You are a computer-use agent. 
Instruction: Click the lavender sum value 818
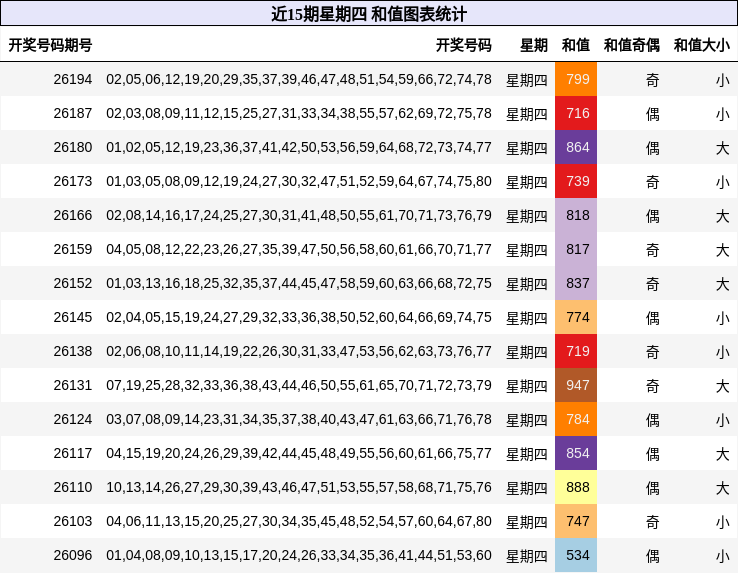576,215
